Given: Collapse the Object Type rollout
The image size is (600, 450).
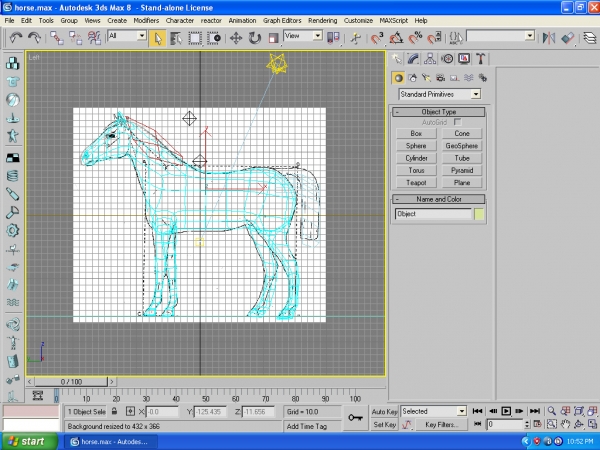Looking at the screenshot, I should coord(439,112).
